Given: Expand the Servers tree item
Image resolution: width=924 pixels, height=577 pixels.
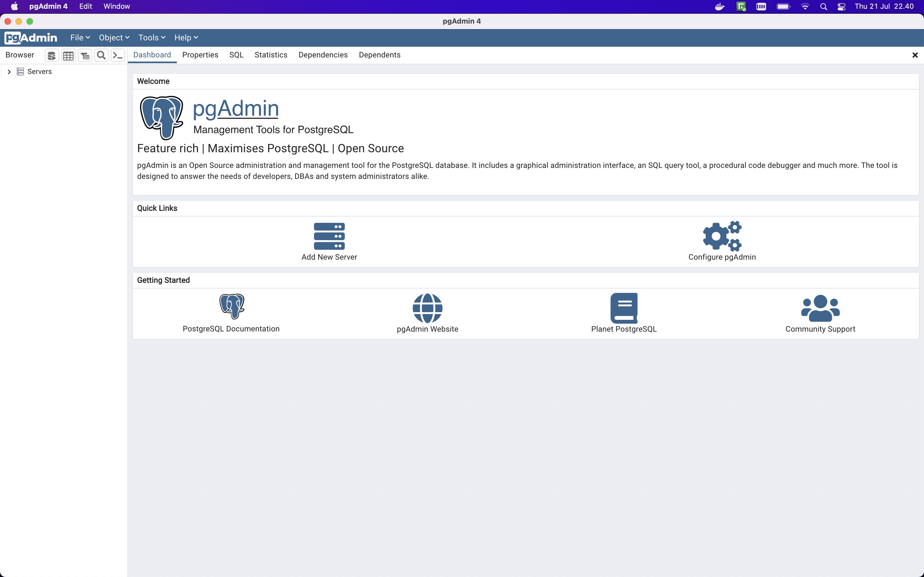Looking at the screenshot, I should click(x=9, y=71).
